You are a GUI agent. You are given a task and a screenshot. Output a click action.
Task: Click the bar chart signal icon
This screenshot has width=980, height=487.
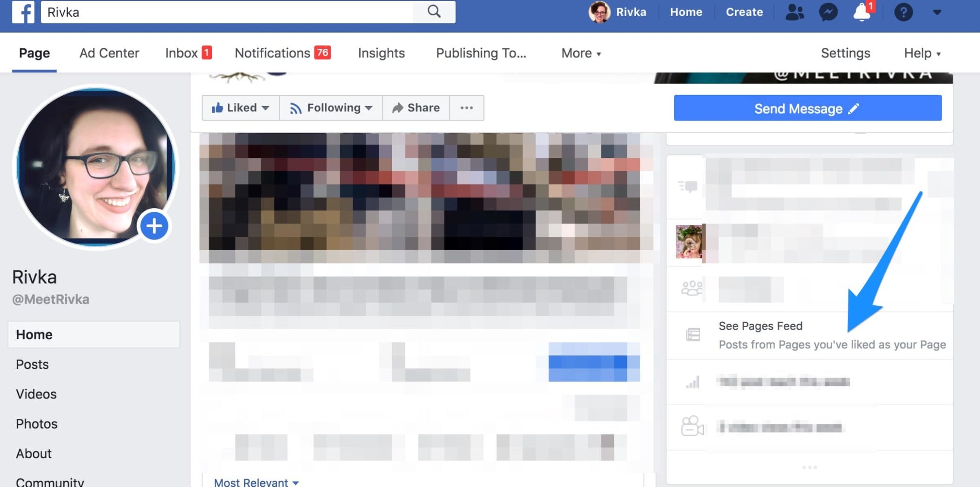point(693,382)
